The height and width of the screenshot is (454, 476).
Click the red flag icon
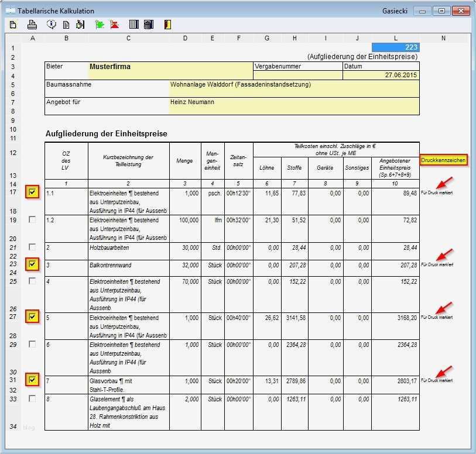pyautogui.click(x=114, y=25)
